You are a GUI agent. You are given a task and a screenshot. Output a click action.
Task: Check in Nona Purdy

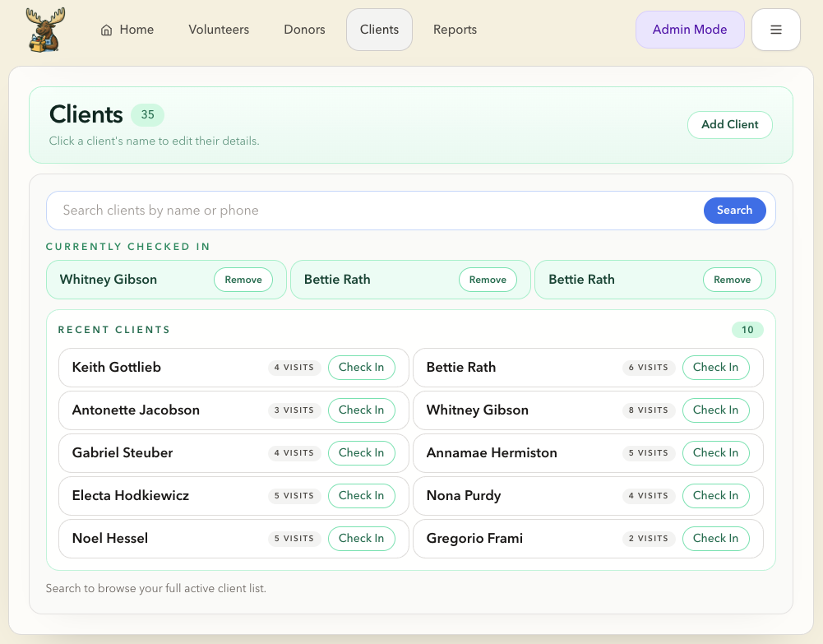[x=715, y=495]
